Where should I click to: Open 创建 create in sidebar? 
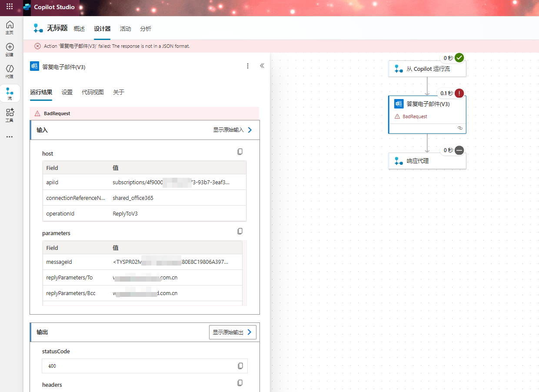coord(10,50)
